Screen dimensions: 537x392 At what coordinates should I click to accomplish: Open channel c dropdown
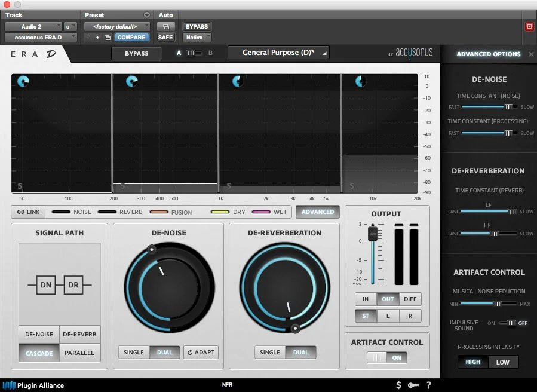[70, 26]
